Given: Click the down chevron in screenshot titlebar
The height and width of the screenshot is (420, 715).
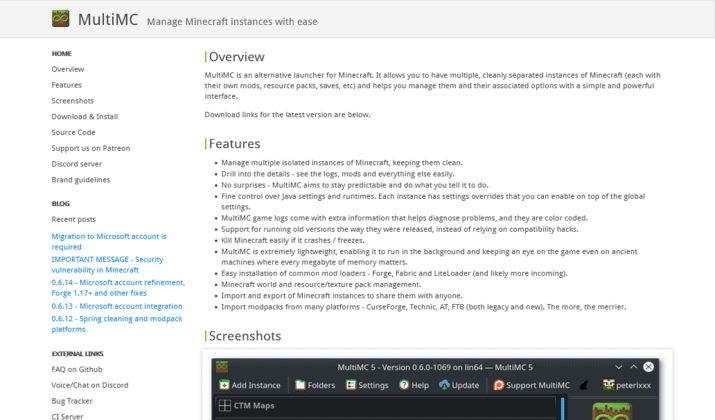Looking at the screenshot, I should (619, 367).
